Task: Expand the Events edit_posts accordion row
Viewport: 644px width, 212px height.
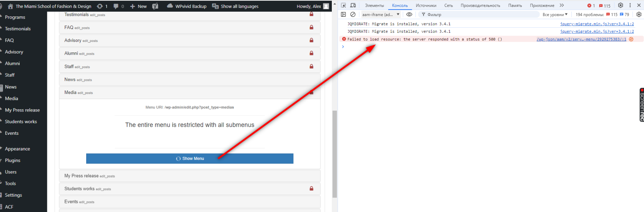Action: click(x=190, y=201)
